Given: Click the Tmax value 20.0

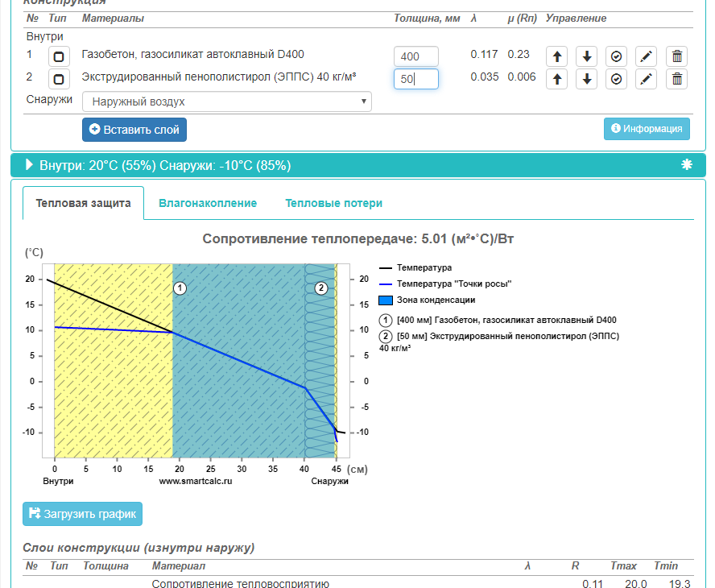Looking at the screenshot, I should [x=635, y=583].
